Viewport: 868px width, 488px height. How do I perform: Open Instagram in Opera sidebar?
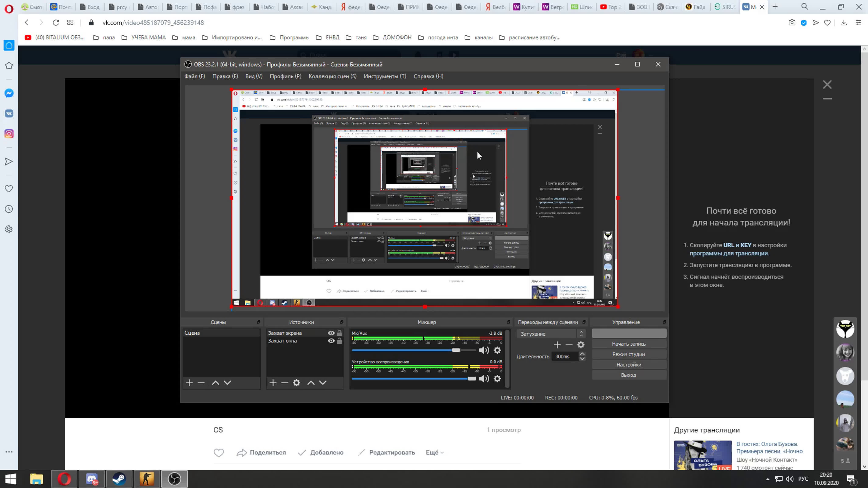[x=9, y=134]
